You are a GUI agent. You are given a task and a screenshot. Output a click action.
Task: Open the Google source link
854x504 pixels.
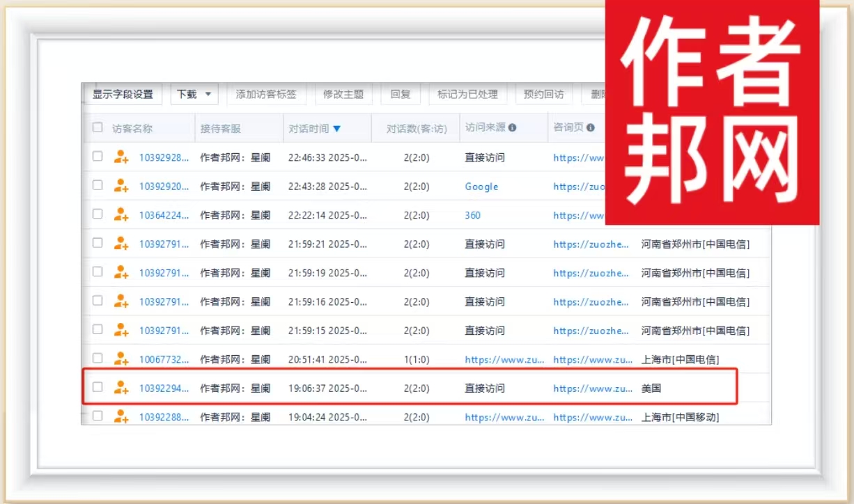pyautogui.click(x=481, y=187)
